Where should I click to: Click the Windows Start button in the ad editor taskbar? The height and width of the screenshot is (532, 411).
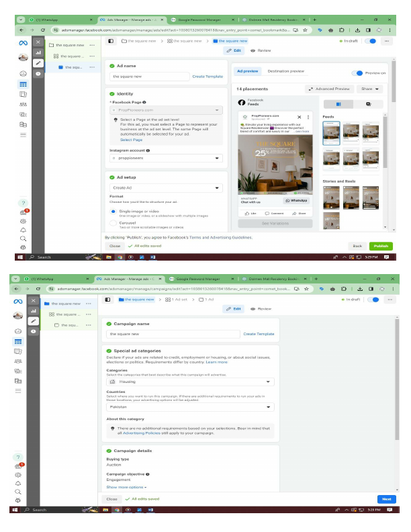(20, 257)
